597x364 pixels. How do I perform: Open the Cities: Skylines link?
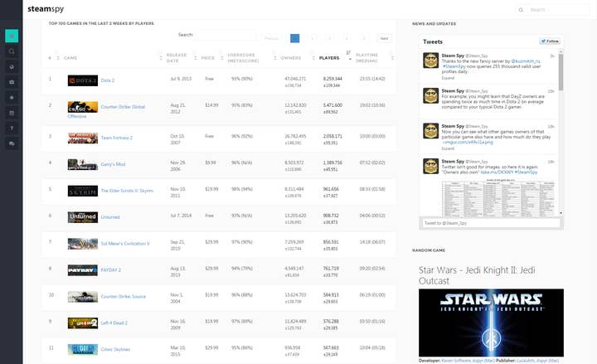click(116, 350)
